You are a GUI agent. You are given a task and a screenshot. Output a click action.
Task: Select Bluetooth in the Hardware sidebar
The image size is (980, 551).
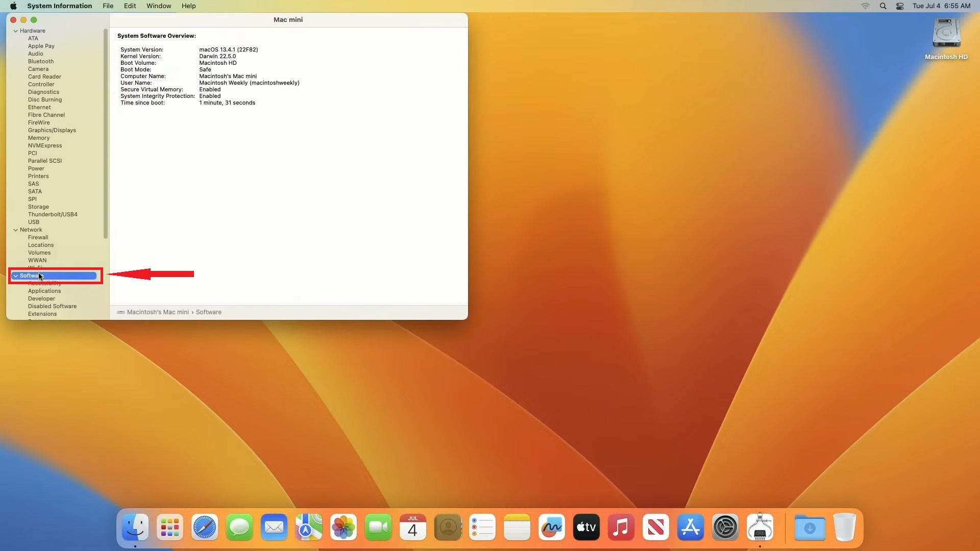[x=40, y=61]
